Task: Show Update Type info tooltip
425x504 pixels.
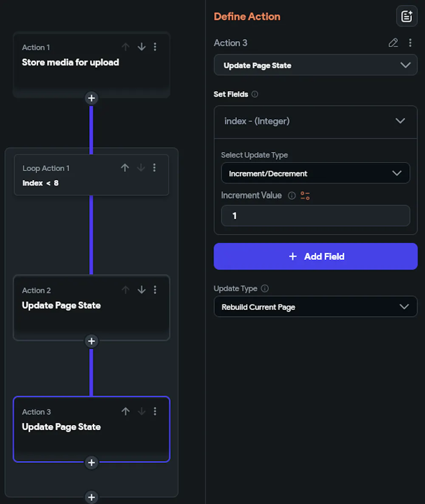Action: 265,288
